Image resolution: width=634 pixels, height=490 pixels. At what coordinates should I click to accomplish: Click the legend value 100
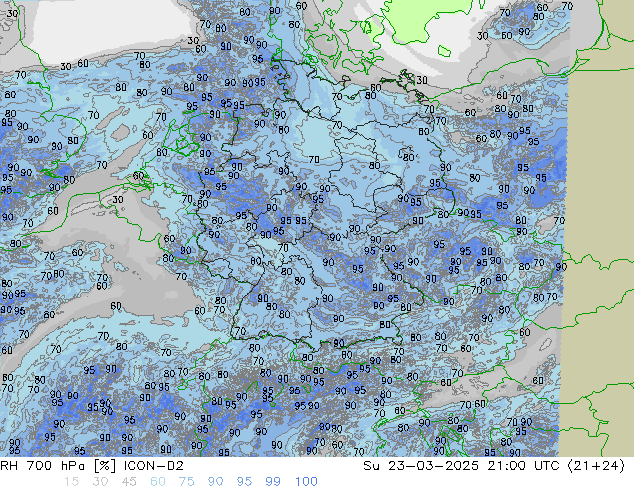(x=306, y=482)
